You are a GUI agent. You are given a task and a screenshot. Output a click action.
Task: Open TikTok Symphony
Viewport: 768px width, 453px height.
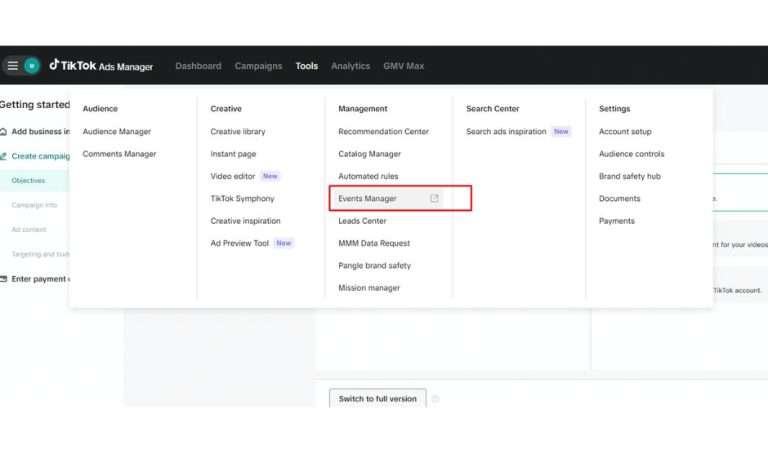[242, 198]
